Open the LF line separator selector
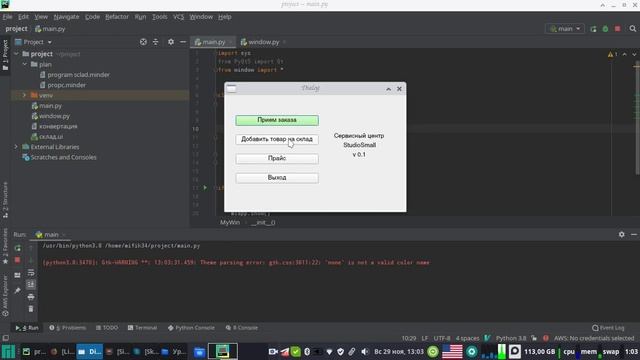The height and width of the screenshot is (360, 640). click(x=425, y=338)
